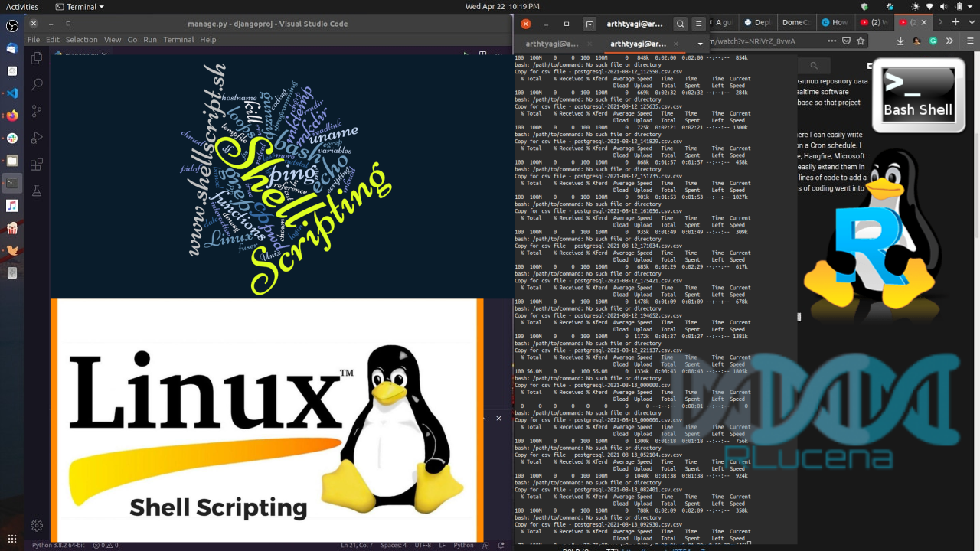Screen dimensions: 980x551
Task: Open VS Code Manage gear icon
Action: coord(36,525)
